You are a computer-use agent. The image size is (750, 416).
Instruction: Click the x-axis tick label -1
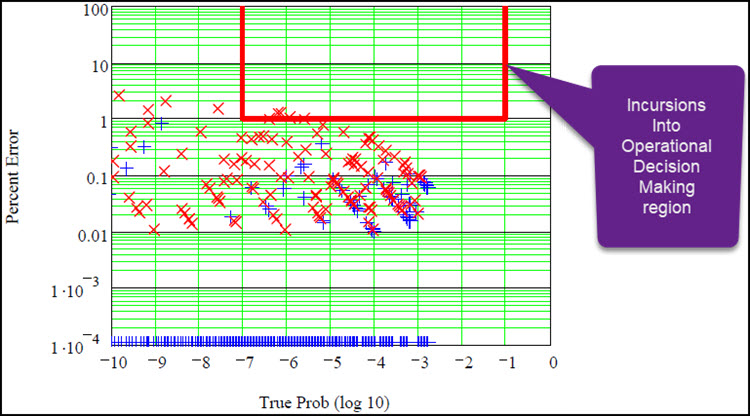point(506,362)
